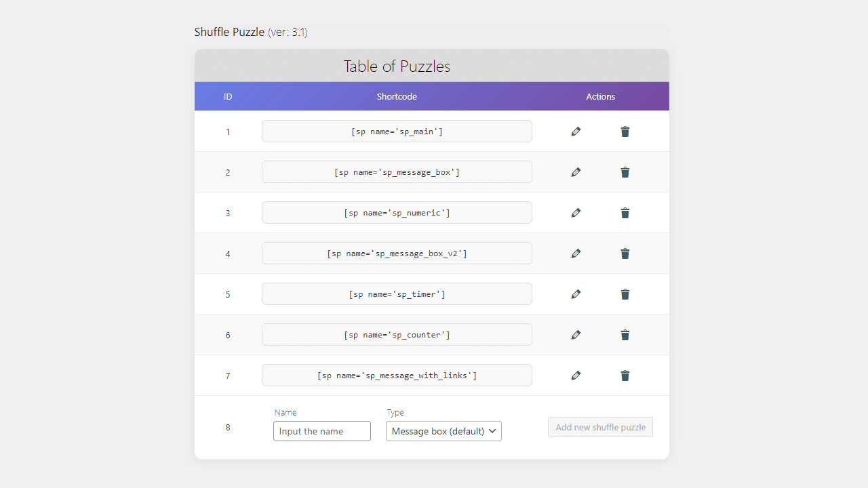Select the sp_main shortcode box

click(x=397, y=131)
